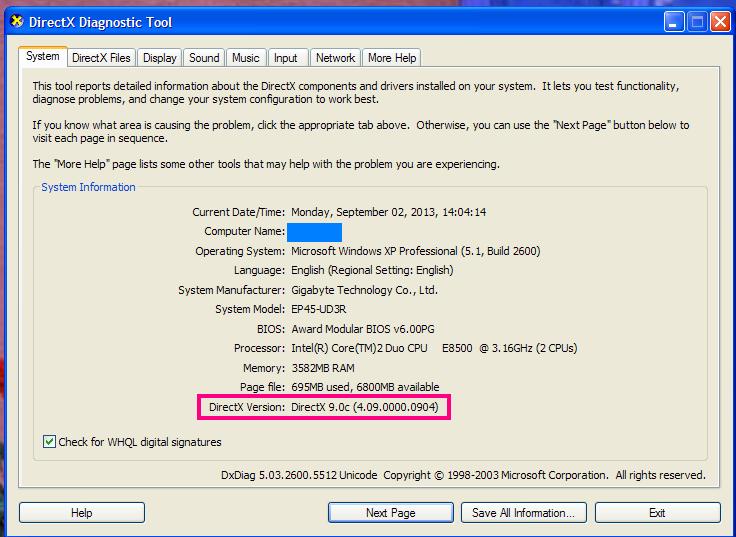Click Microsoft Windows XP Professional text

tap(415, 251)
